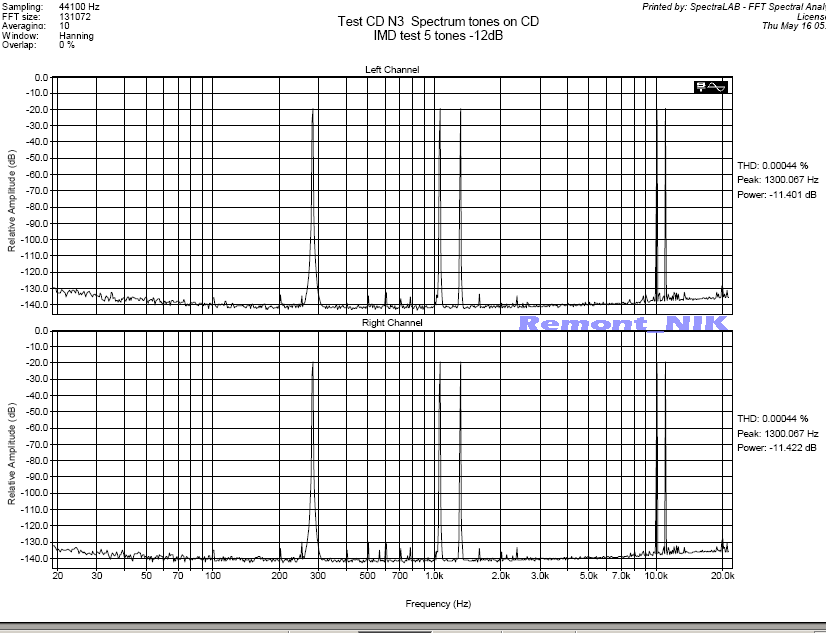Click the Right Channel Power -11.422 dB reading
This screenshot has height=633, width=826.
(x=777, y=449)
